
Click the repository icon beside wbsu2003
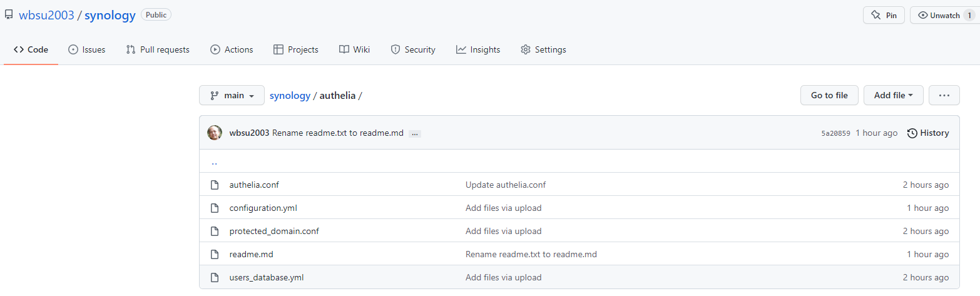click(x=9, y=15)
